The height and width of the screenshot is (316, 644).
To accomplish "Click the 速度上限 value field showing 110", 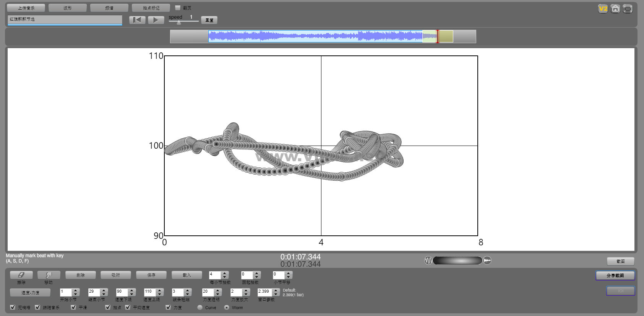I will (150, 292).
